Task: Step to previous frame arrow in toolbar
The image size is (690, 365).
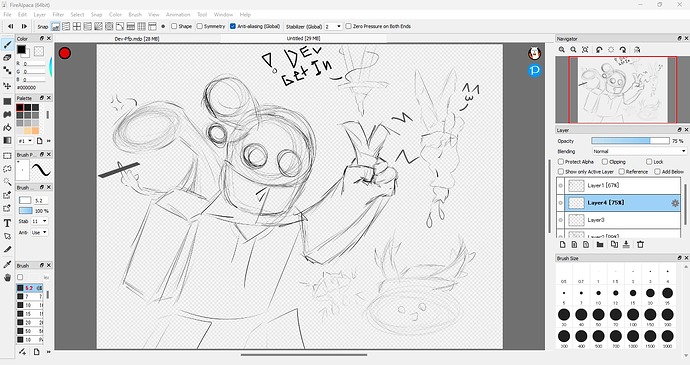Action: 11,26
